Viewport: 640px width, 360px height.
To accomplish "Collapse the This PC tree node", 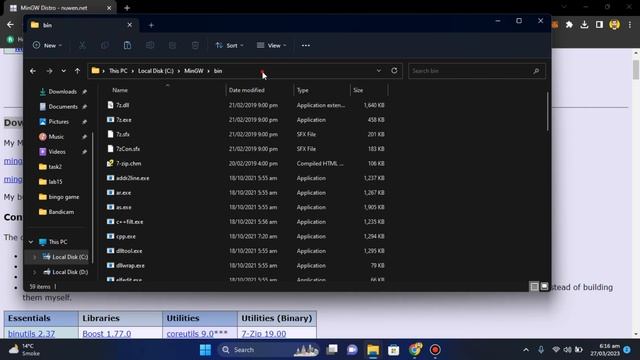I will pyautogui.click(x=31, y=242).
